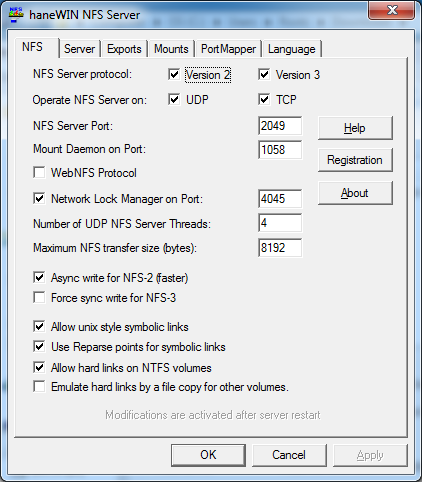This screenshot has width=422, height=482.
Task: Click the Mount Daemon port field showing 1058
Action: pyautogui.click(x=280, y=150)
